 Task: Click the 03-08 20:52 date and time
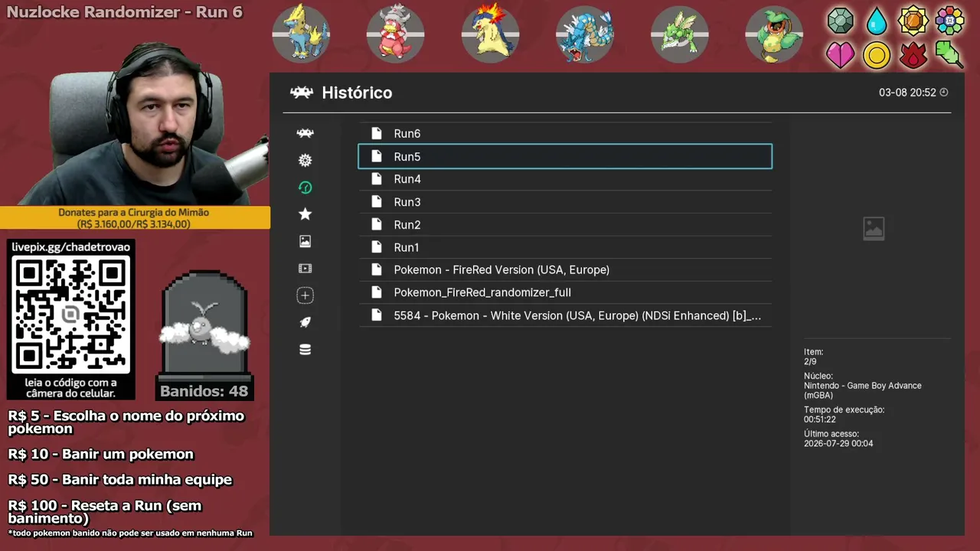907,93
